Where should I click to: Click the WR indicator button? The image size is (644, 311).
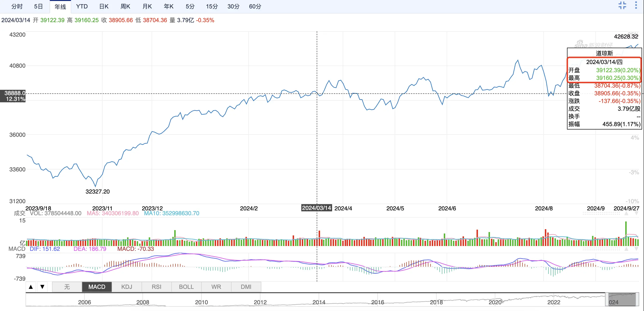point(216,287)
